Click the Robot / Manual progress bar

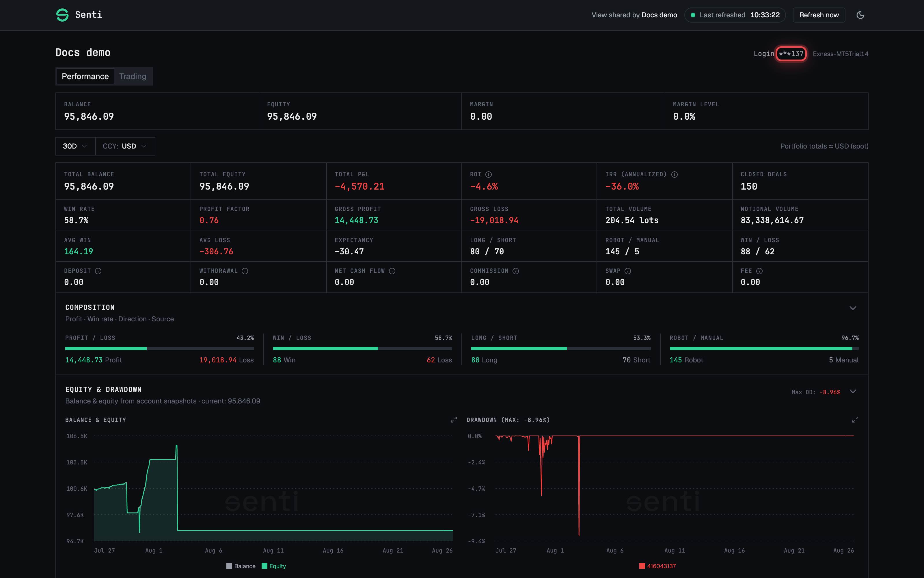(x=764, y=349)
